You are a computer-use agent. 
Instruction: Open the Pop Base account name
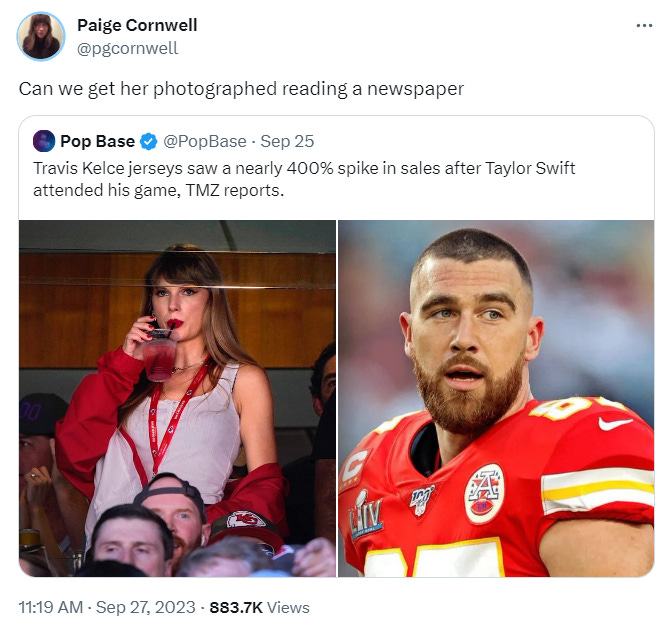point(98,141)
